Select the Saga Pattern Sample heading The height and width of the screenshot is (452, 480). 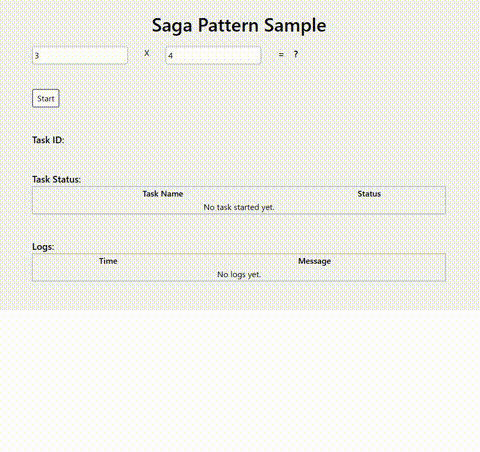click(x=239, y=25)
